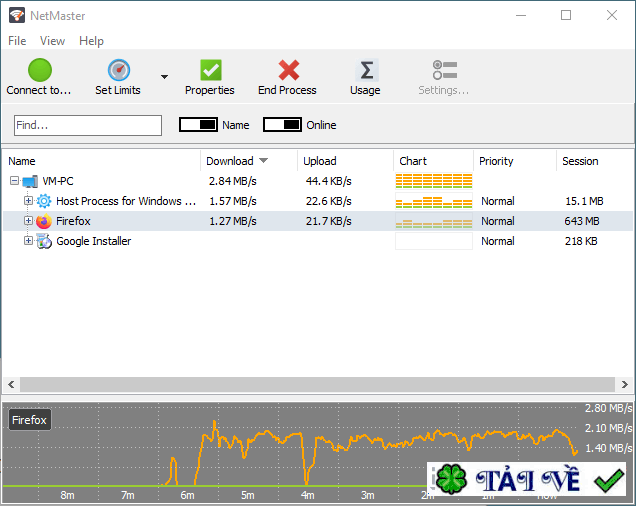Minimize the NetMaster window

pyautogui.click(x=521, y=15)
